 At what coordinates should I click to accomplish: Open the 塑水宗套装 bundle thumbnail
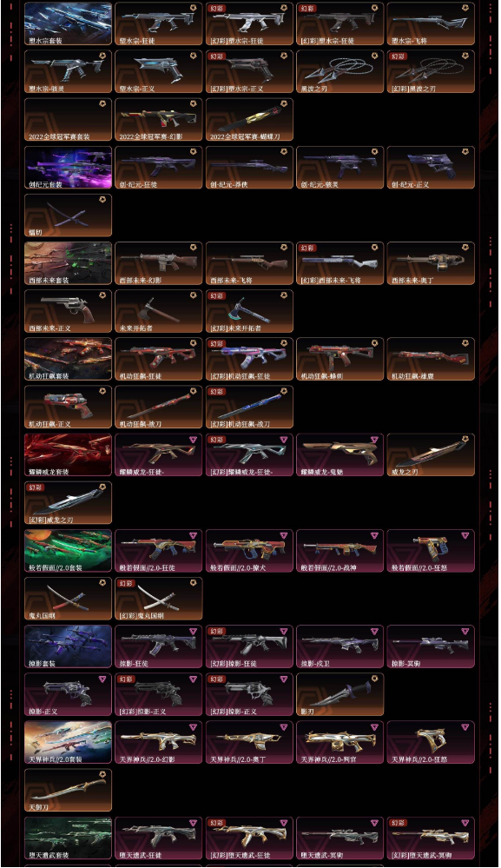tap(68, 23)
